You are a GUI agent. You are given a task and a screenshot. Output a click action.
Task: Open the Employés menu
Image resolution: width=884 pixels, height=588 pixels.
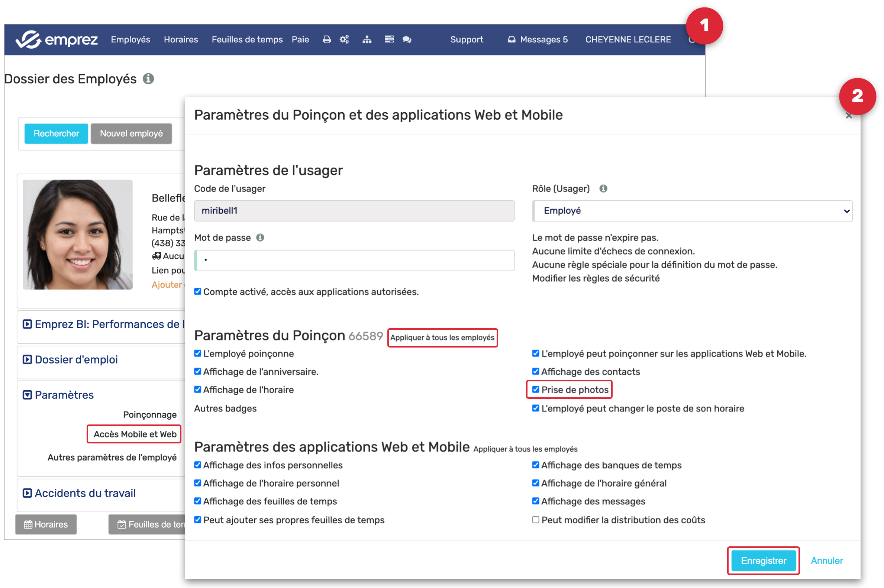coord(130,39)
